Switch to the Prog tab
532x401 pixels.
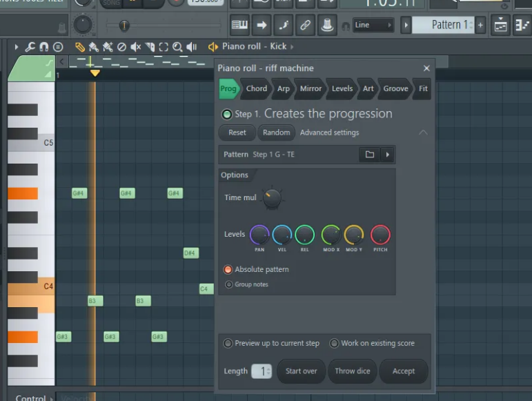pos(228,88)
